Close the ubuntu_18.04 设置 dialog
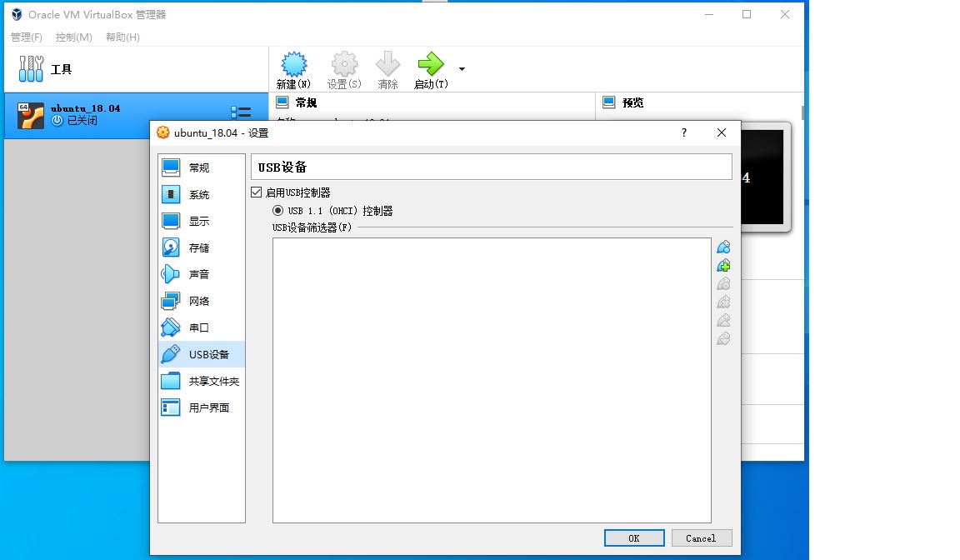 tap(722, 132)
